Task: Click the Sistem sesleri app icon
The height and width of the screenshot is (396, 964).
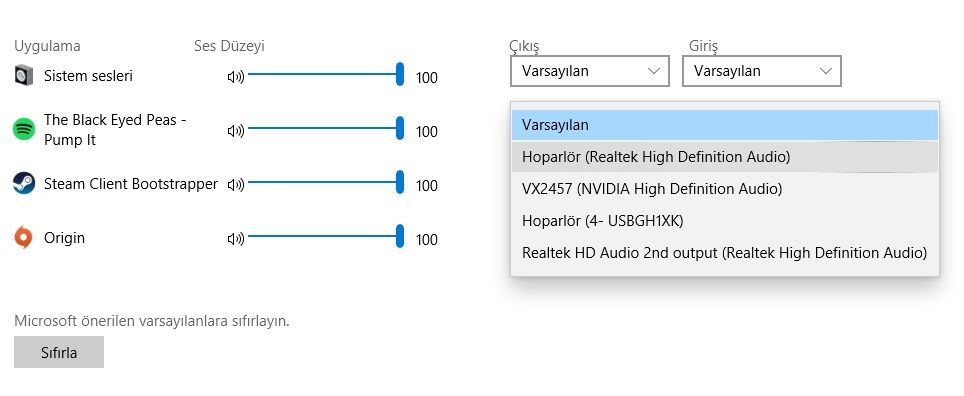Action: pyautogui.click(x=23, y=76)
